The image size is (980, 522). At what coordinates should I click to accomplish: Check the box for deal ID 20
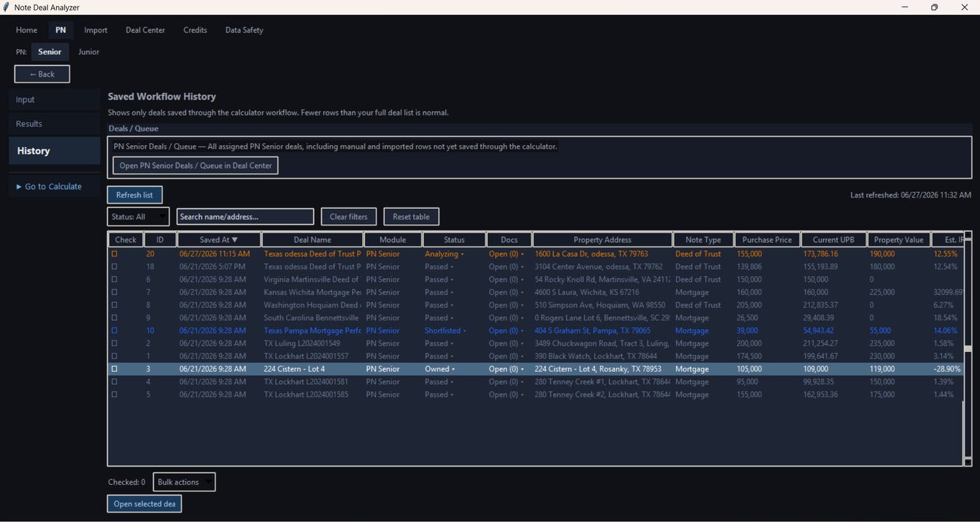pos(115,254)
